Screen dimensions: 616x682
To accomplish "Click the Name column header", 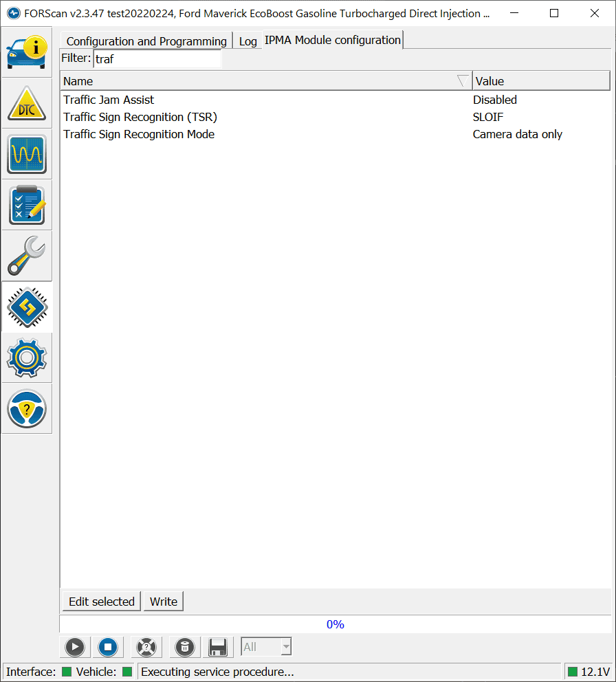I will point(266,81).
